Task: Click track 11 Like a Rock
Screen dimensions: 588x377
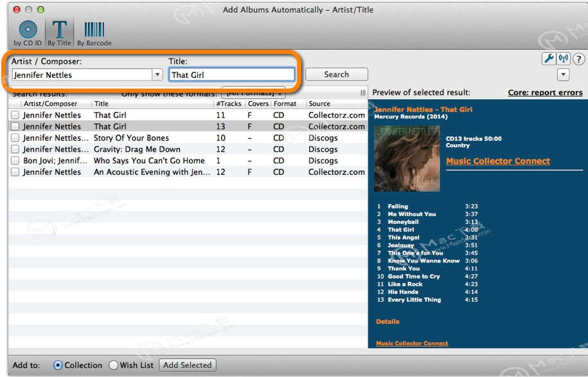Action: click(x=405, y=284)
